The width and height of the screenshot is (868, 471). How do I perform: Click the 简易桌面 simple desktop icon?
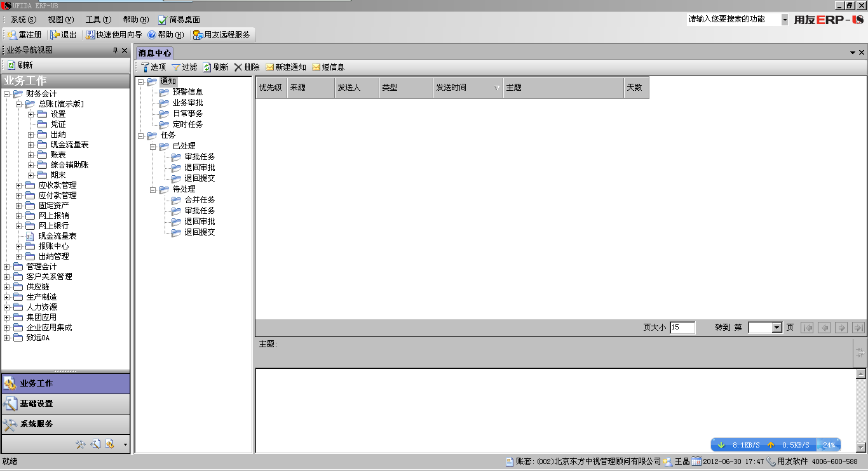[x=162, y=20]
